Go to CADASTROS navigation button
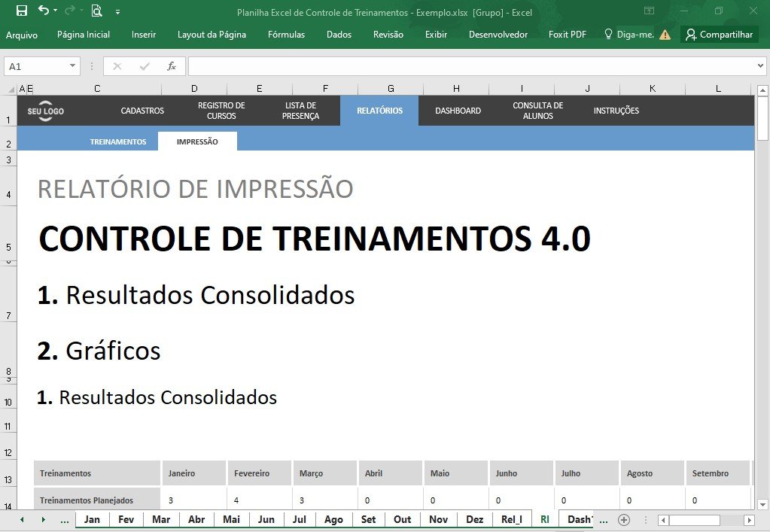The height and width of the screenshot is (532, 770). [x=142, y=111]
